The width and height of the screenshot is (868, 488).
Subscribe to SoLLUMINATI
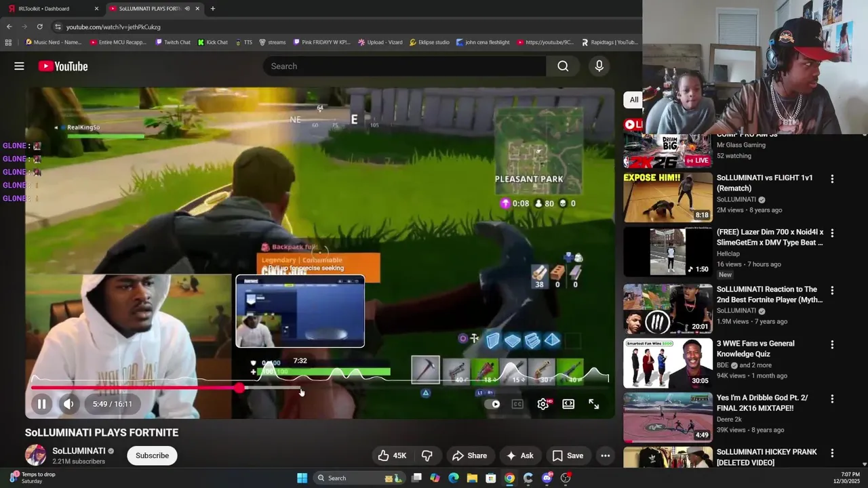pyautogui.click(x=152, y=455)
